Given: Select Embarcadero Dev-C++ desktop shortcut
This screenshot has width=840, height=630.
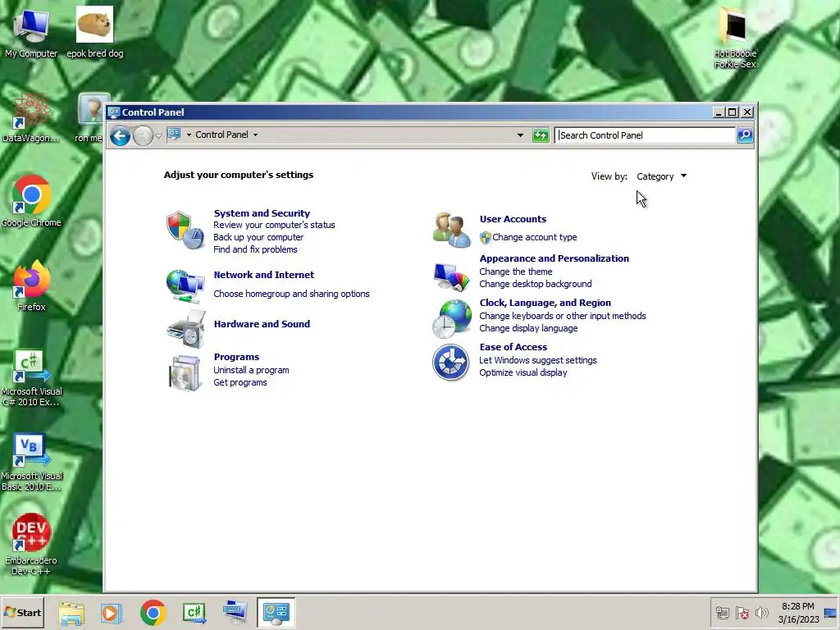Looking at the screenshot, I should [31, 545].
